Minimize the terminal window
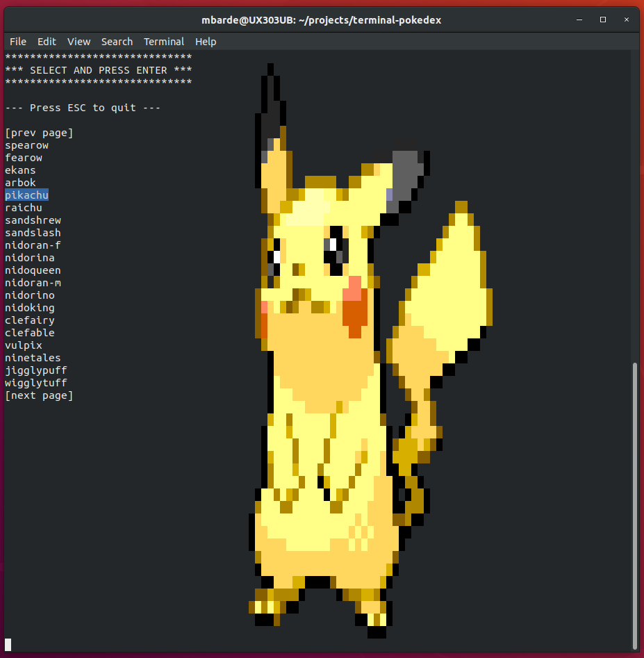644x658 pixels. pyautogui.click(x=579, y=19)
